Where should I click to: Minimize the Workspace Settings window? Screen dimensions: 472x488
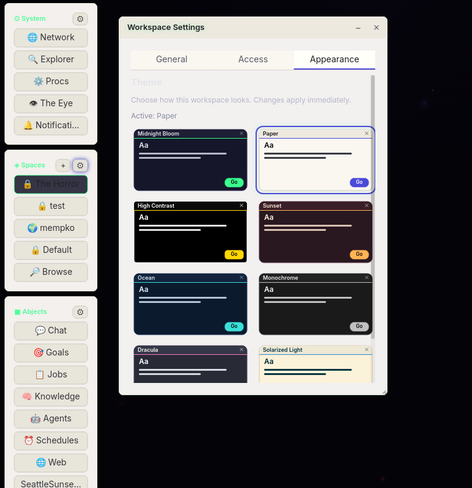[x=358, y=28]
